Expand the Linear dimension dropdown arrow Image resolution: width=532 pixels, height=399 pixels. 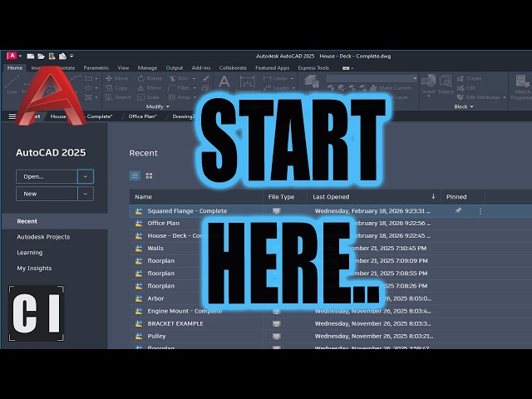click(292, 78)
